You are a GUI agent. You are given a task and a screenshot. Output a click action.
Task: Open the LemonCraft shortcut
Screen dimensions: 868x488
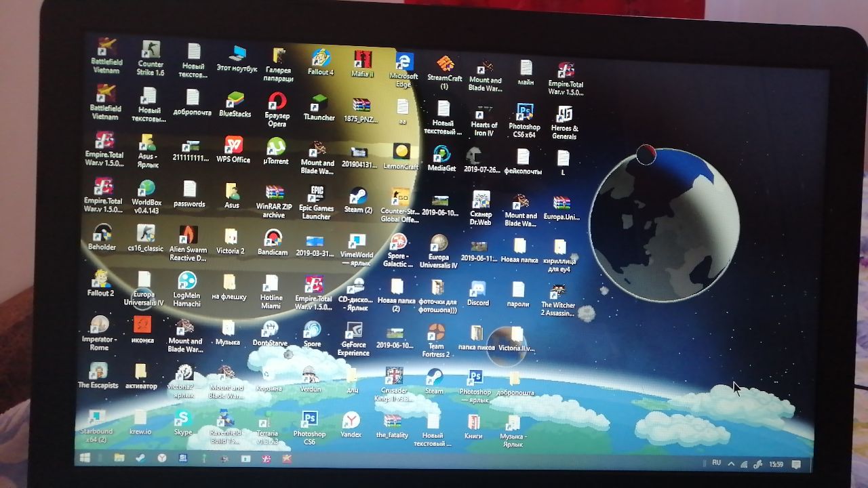pyautogui.click(x=401, y=157)
